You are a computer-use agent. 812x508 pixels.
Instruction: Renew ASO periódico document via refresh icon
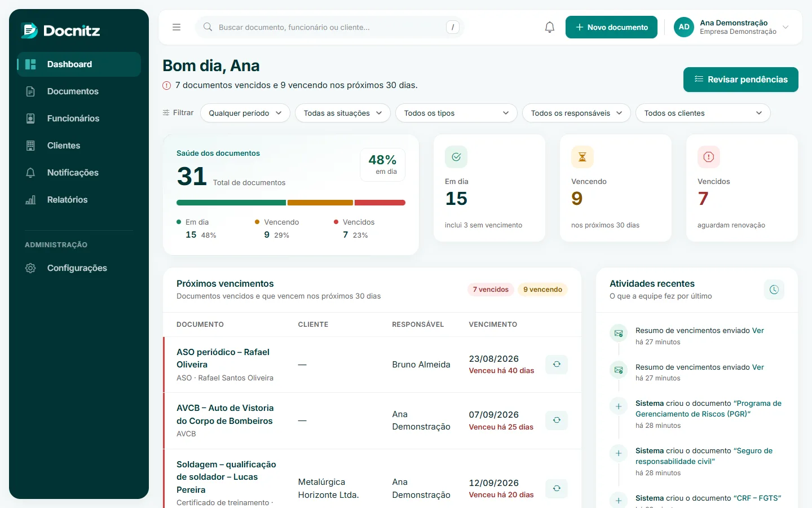point(557,365)
